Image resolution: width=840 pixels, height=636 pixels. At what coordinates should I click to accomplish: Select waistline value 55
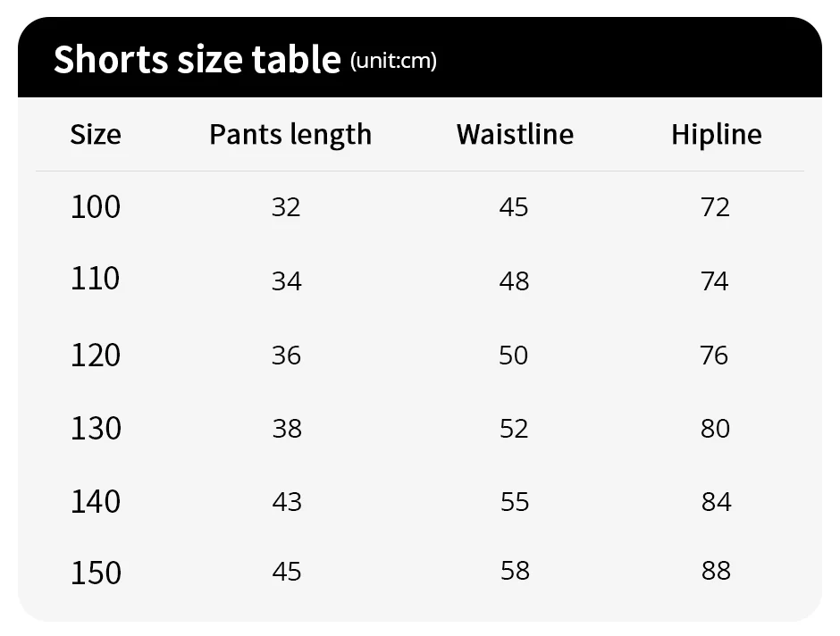click(515, 502)
